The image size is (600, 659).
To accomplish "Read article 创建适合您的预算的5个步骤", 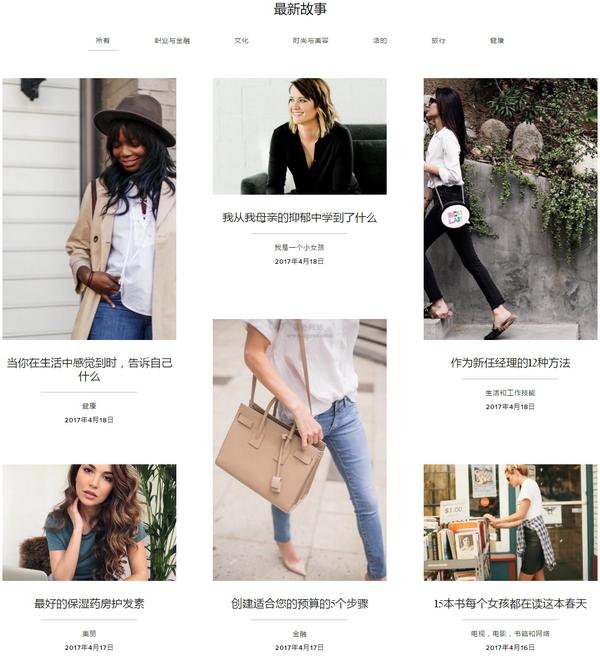I will [300, 604].
